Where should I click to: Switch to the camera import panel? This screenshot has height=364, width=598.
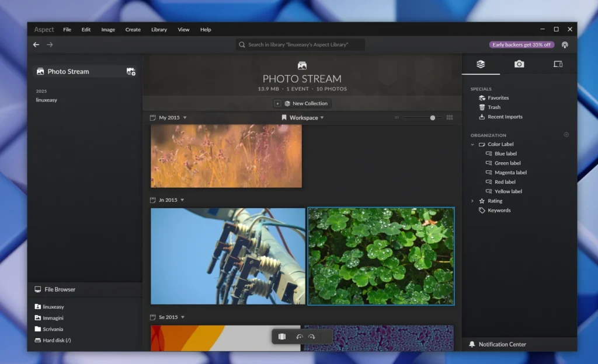pyautogui.click(x=519, y=64)
